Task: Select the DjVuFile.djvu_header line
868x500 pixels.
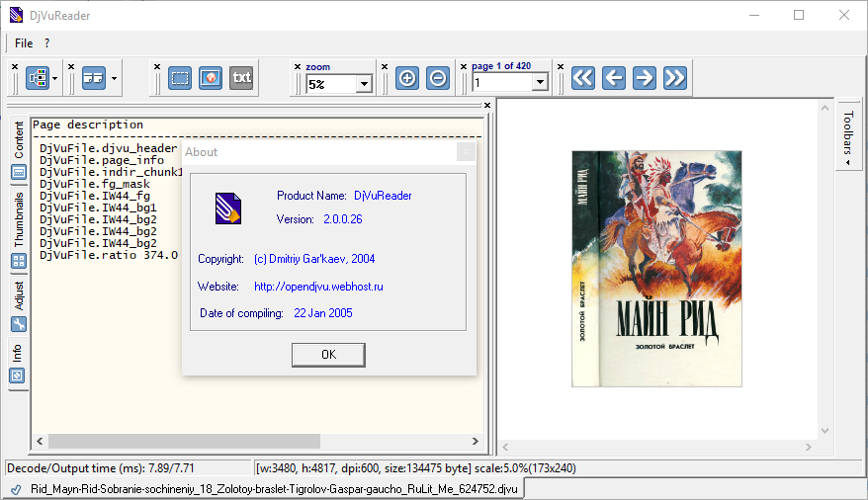Action: (108, 148)
